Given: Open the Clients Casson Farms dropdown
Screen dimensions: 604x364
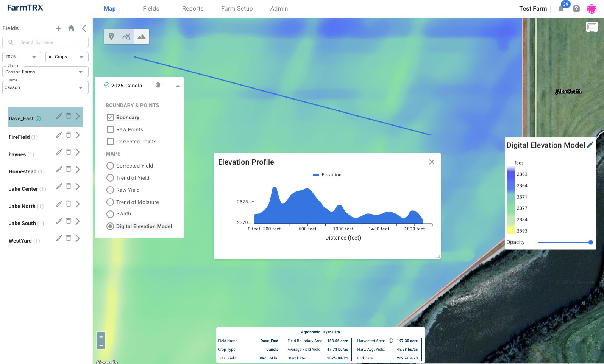Looking at the screenshot, I should (45, 72).
